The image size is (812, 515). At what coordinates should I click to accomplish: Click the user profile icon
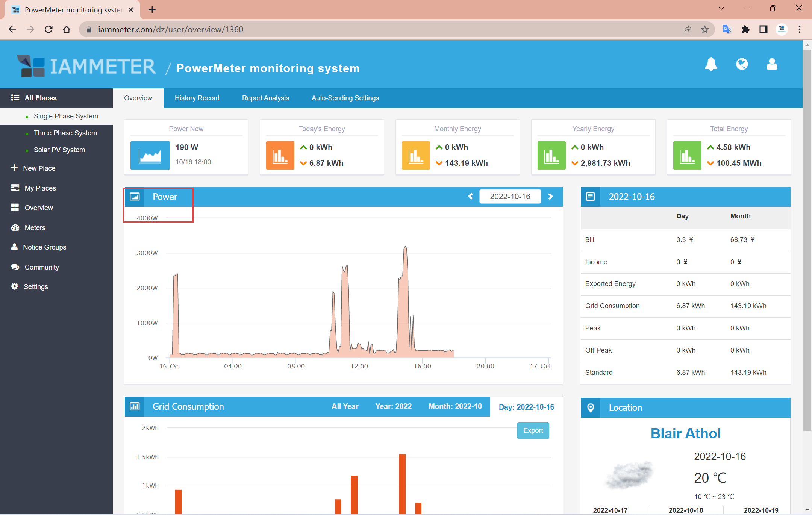(772, 64)
